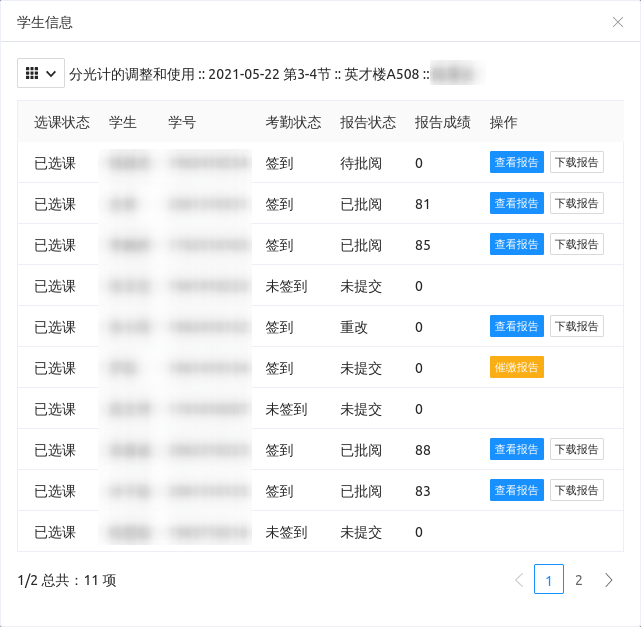This screenshot has height=627, width=641.
Task: Go to next page arrow
Action: [608, 580]
